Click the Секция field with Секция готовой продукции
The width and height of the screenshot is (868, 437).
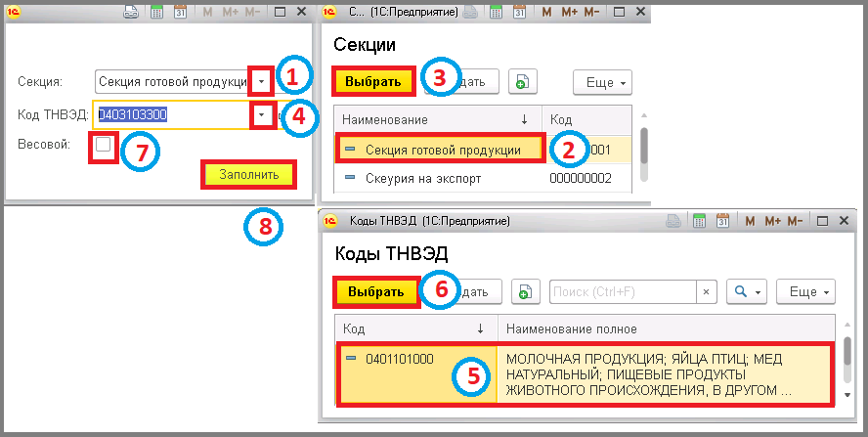tap(173, 82)
